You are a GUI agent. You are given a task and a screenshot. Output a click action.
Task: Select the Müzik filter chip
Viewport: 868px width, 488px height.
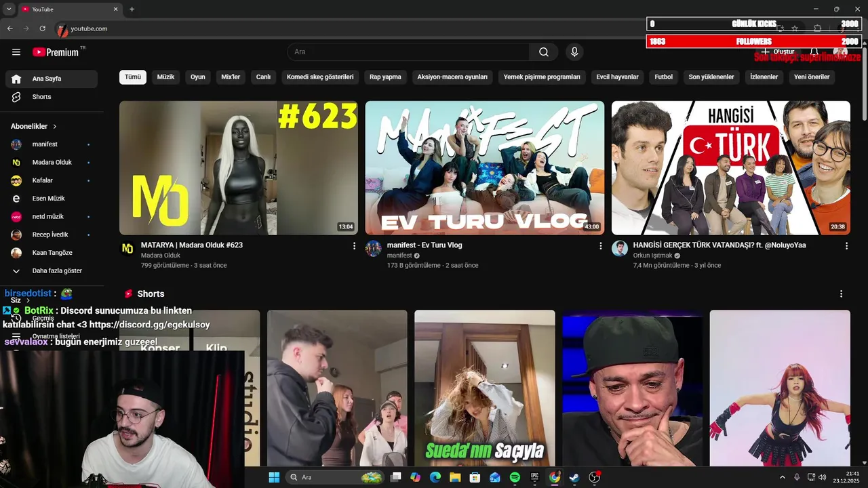165,77
